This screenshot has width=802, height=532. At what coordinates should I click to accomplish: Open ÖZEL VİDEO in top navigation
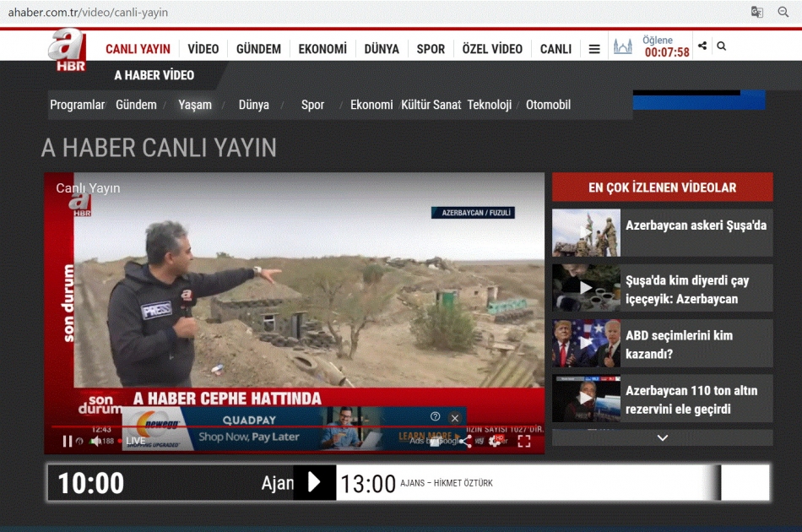point(492,49)
